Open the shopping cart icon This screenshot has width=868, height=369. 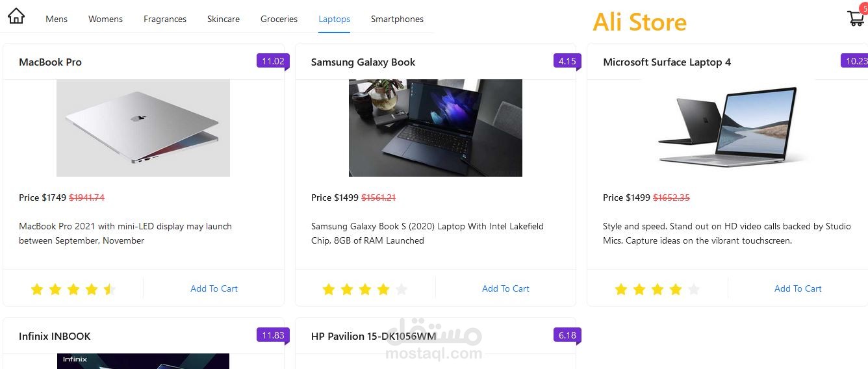(x=856, y=18)
